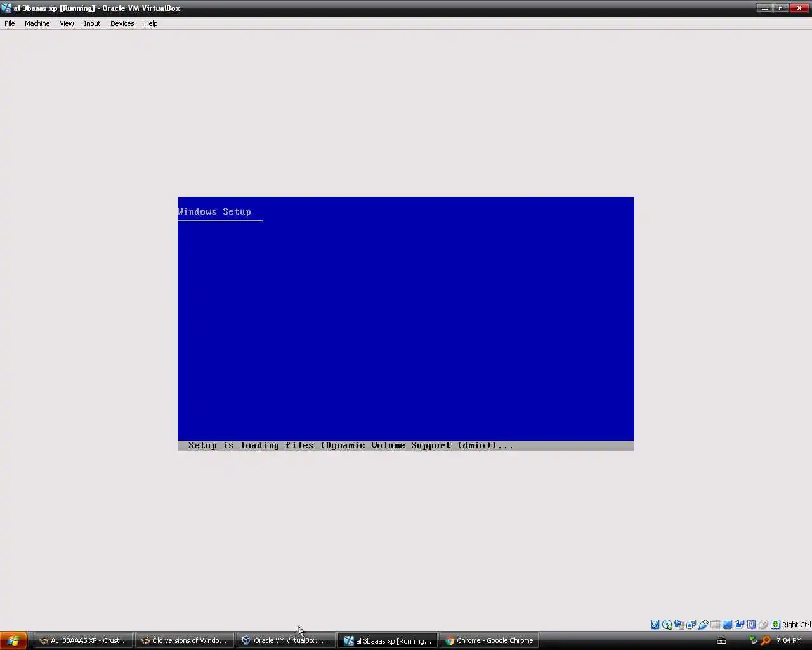Switch to Oracle VM VirtualBox Manager taskbar item
812x650 pixels.
pyautogui.click(x=285, y=640)
